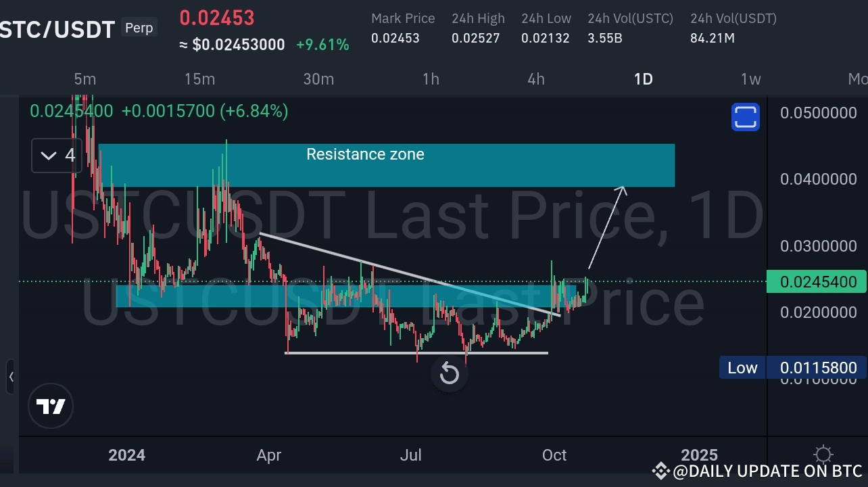
Task: Click the blue fullscreen chart icon
Action: point(745,116)
